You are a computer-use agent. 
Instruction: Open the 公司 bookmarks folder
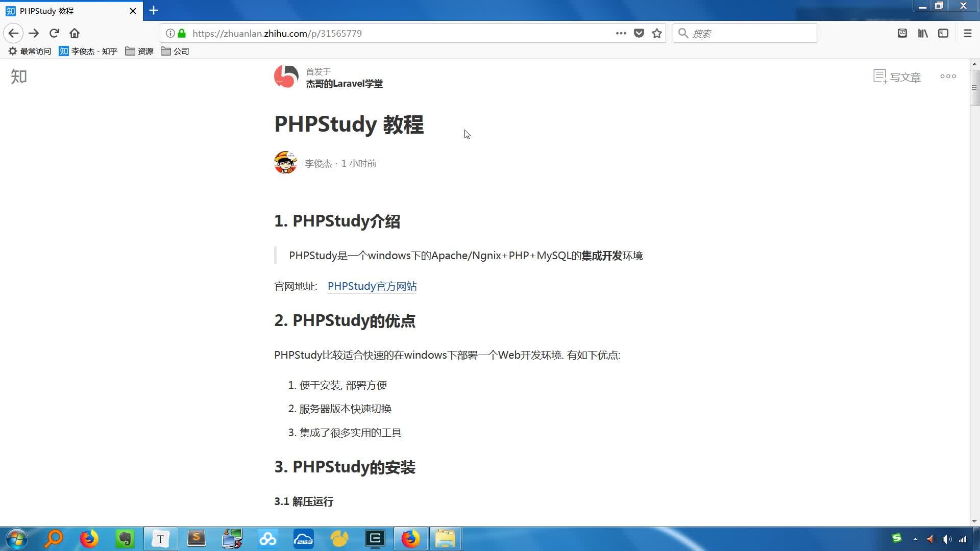[x=175, y=51]
